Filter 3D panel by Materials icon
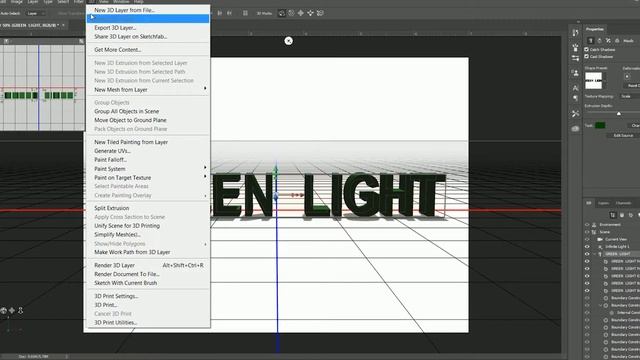Image resolution: width=640 pixels, height=360 pixels. tap(631, 215)
